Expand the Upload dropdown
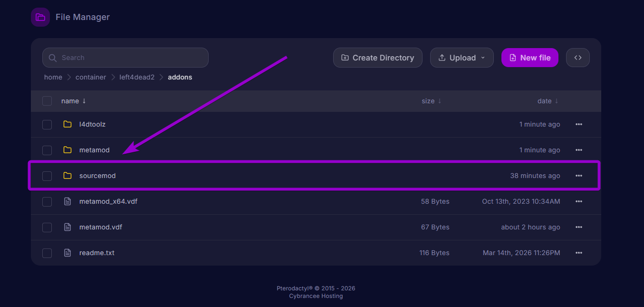Image resolution: width=644 pixels, height=307 pixels. (462, 58)
